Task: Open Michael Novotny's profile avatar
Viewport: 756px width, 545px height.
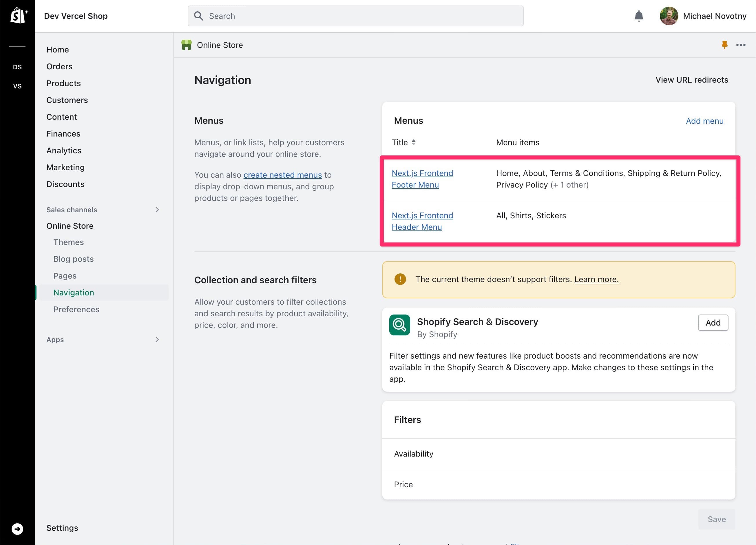Action: click(x=670, y=16)
